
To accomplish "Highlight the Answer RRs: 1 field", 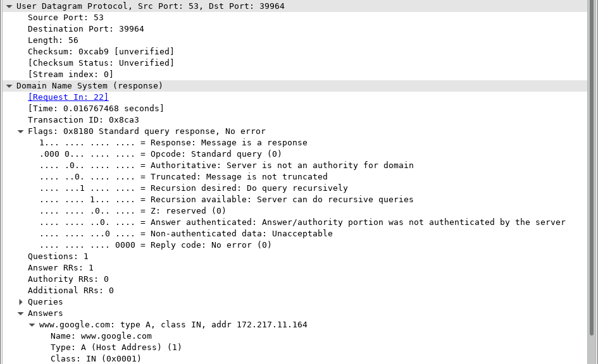I will coord(60,268).
